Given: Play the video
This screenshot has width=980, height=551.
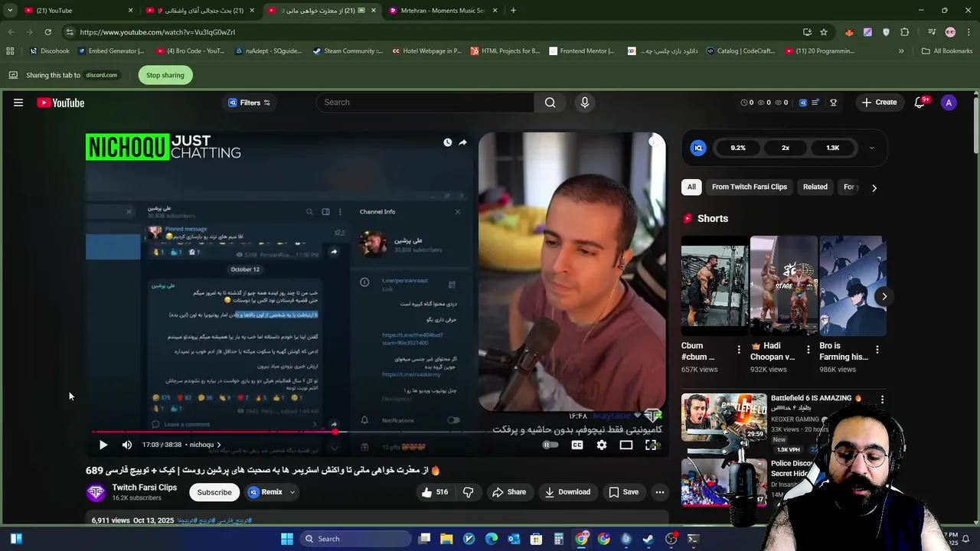Looking at the screenshot, I should 103,445.
